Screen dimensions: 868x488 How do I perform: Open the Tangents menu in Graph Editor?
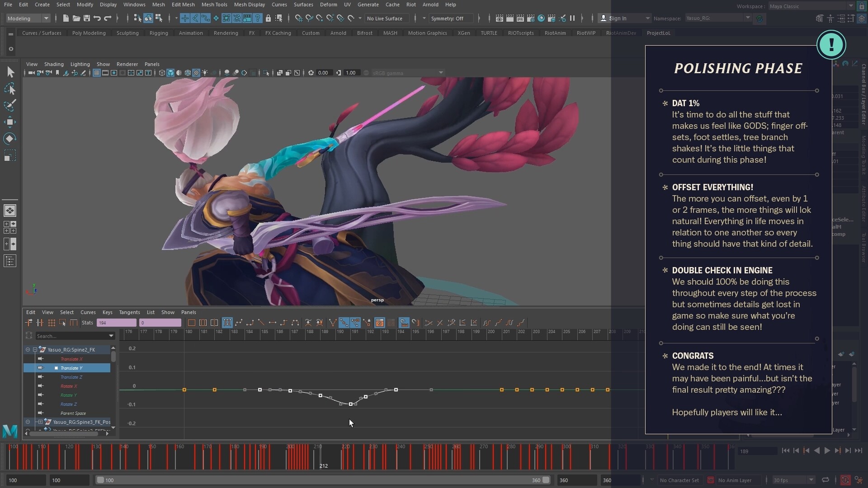point(129,312)
